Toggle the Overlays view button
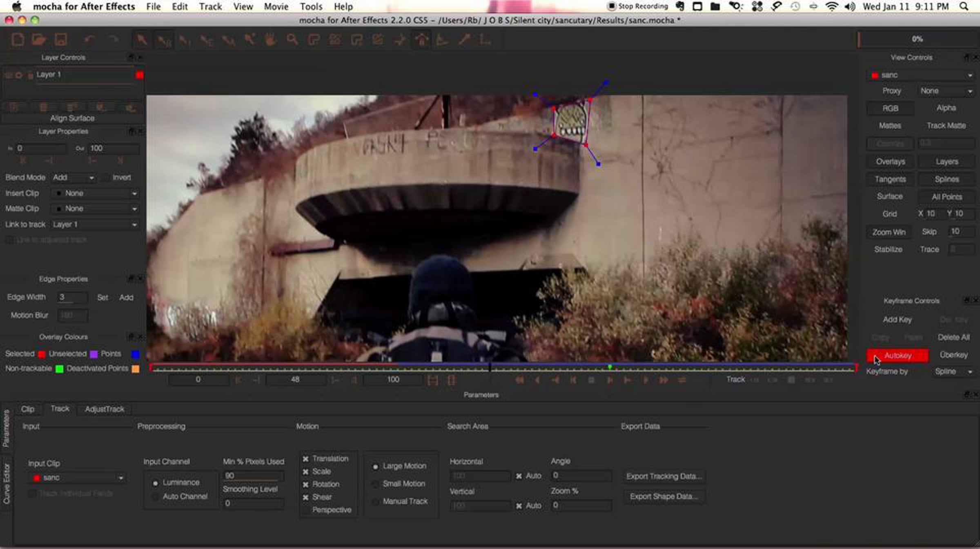Screen dimensions: 980x549 tap(890, 162)
